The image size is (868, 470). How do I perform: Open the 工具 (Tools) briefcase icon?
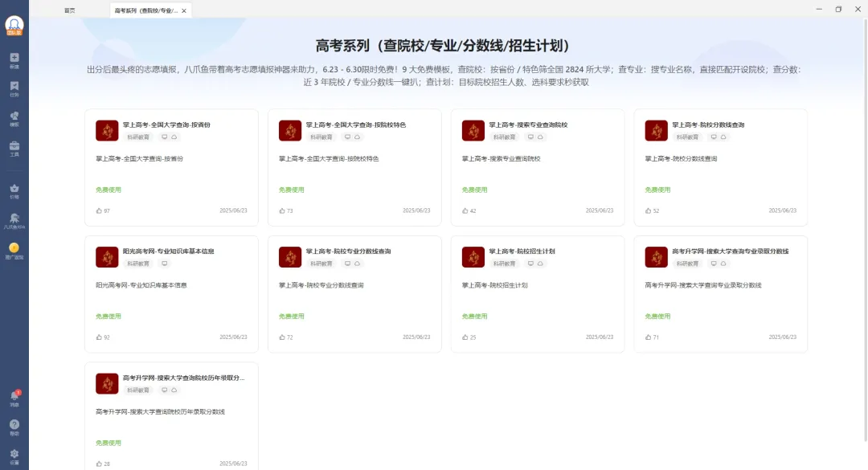pos(14,148)
